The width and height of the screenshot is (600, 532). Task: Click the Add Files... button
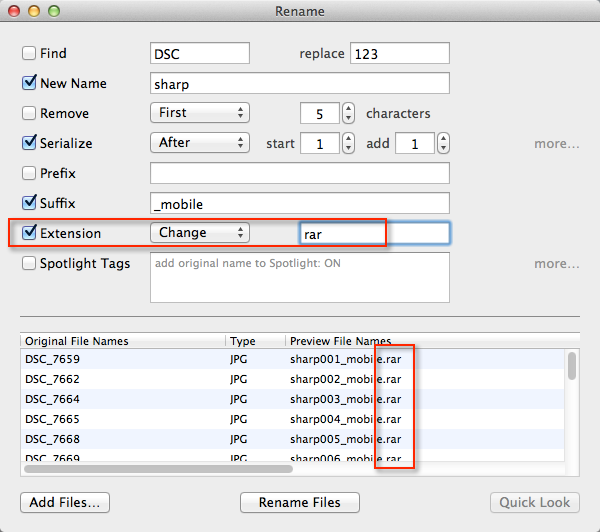click(x=65, y=502)
